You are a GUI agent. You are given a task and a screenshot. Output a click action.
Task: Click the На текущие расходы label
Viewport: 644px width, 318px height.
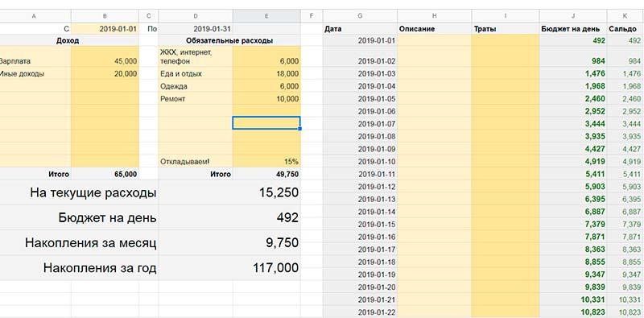(93, 192)
